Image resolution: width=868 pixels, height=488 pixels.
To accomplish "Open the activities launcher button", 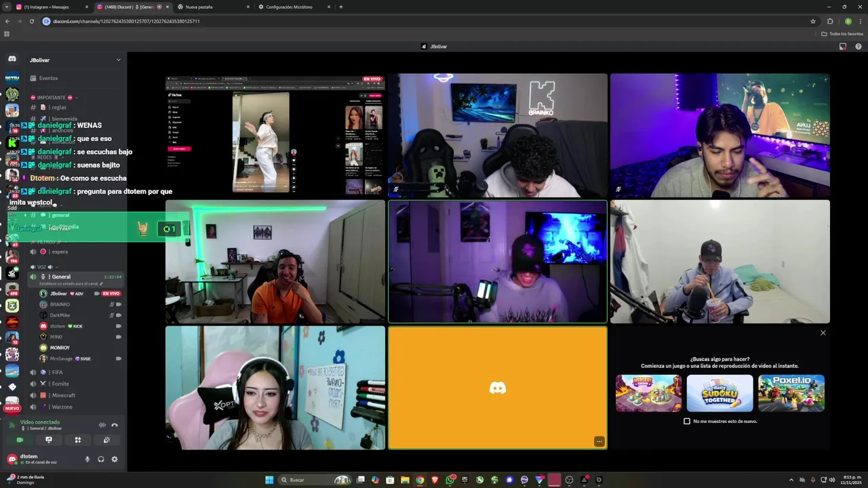I will (78, 440).
